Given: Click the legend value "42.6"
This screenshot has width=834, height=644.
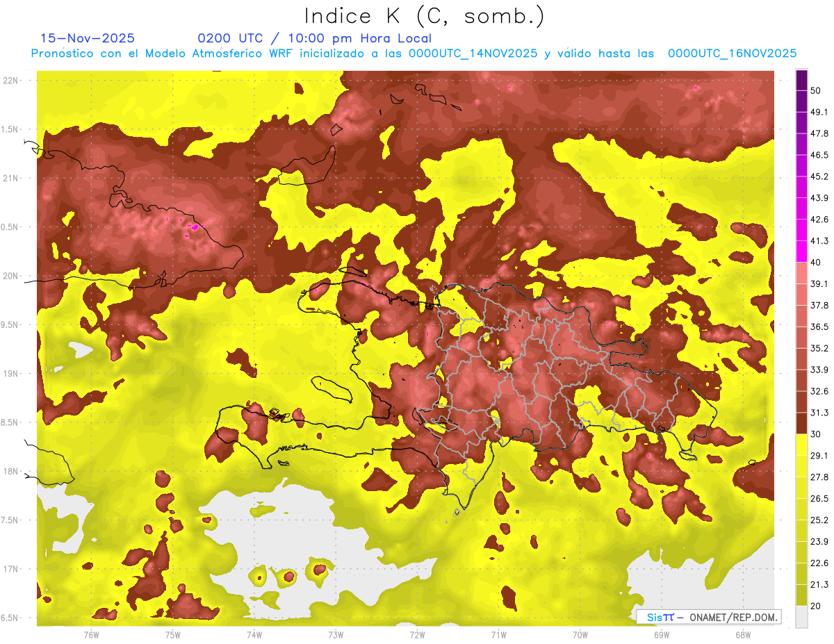Looking at the screenshot, I should click(x=819, y=220).
